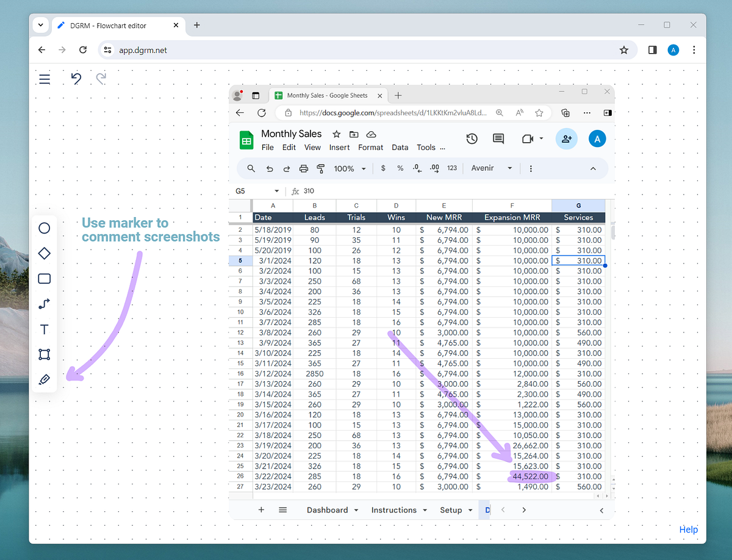The height and width of the screenshot is (560, 732).
Task: Select the diamond shape tool
Action: 44,253
